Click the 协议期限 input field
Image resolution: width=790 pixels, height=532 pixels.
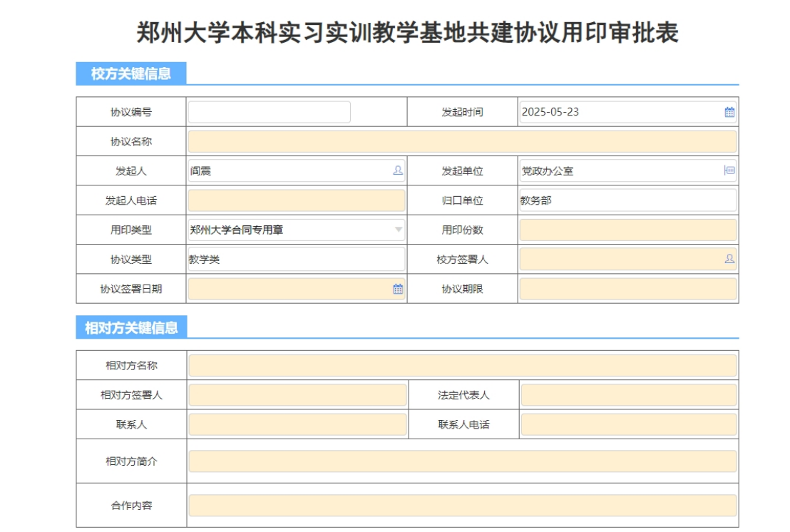coord(628,289)
